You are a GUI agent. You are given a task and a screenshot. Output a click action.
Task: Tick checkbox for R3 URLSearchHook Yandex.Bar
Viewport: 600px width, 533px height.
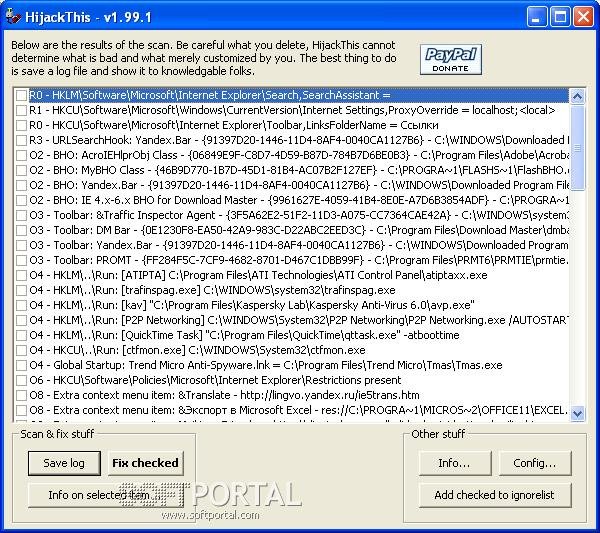click(x=21, y=140)
